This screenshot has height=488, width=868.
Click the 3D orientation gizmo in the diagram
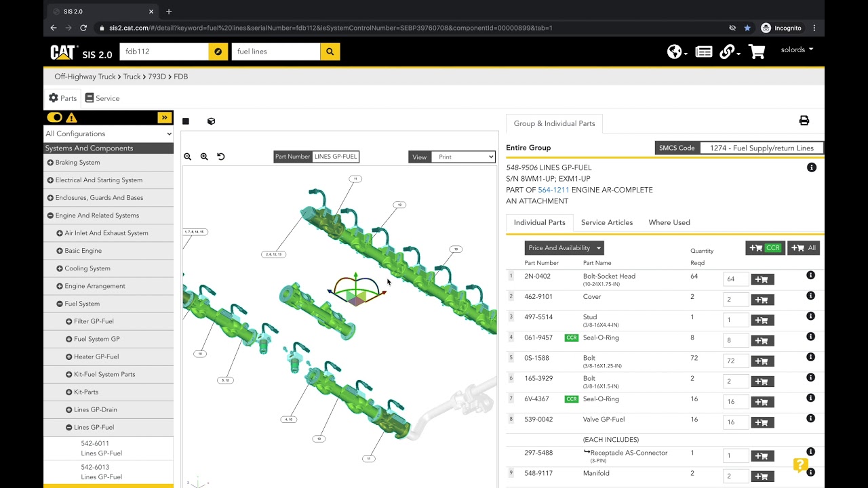pyautogui.click(x=355, y=290)
